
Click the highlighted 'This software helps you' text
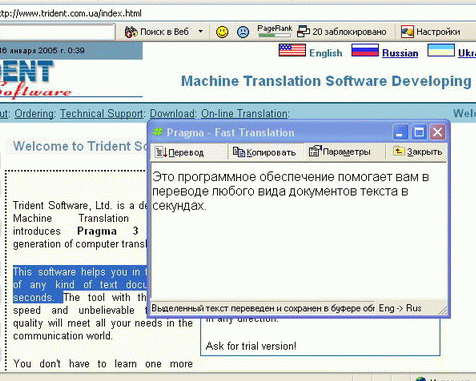pos(80,284)
